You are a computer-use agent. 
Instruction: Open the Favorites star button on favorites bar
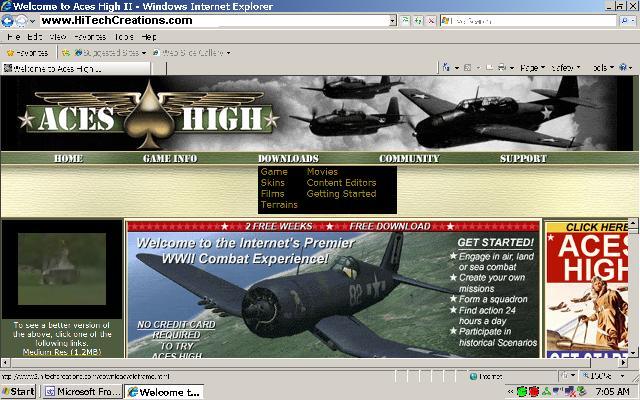coord(27,53)
